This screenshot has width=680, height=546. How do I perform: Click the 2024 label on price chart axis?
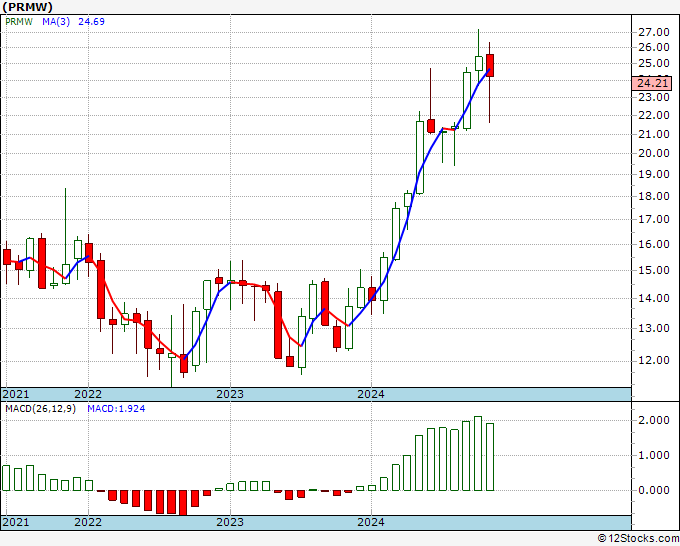(371, 394)
